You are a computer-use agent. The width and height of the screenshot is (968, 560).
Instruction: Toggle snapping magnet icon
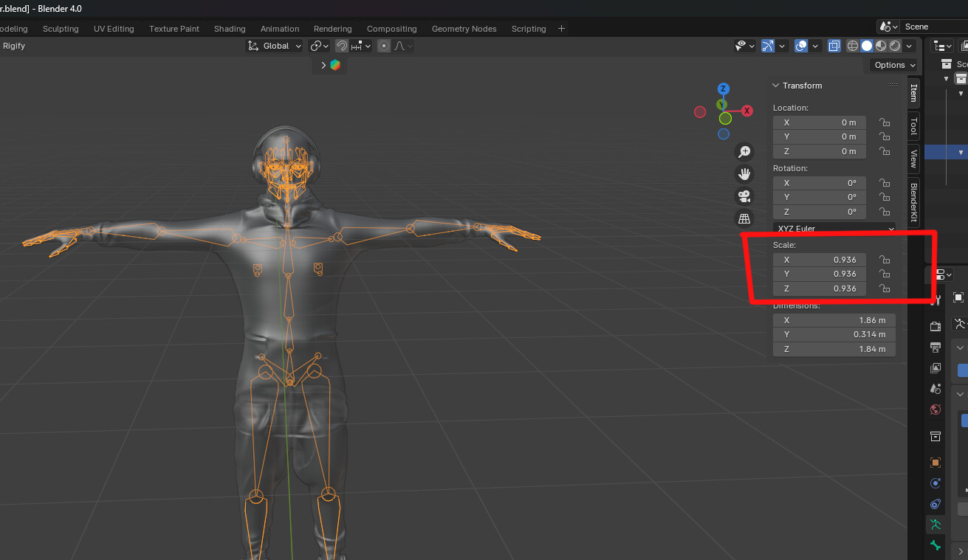click(342, 46)
